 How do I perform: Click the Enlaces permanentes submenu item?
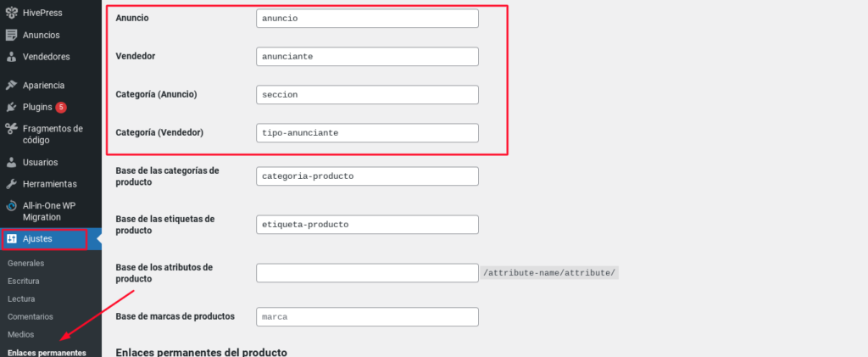click(x=47, y=353)
